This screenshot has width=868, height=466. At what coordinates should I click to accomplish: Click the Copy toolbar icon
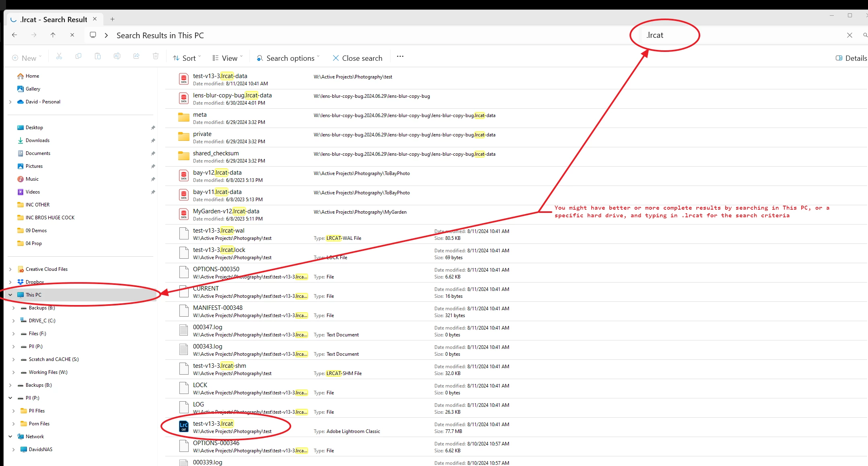coord(78,57)
